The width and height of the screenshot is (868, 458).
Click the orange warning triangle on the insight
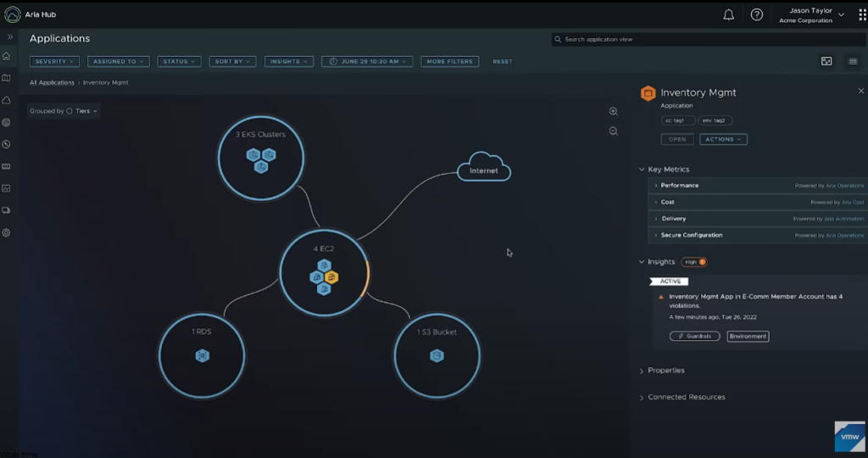(x=661, y=297)
